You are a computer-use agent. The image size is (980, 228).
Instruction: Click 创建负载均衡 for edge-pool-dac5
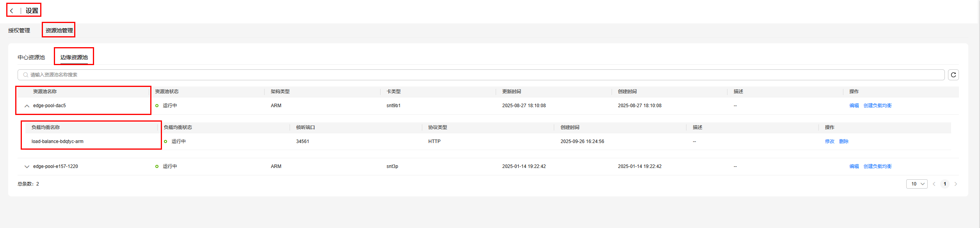tap(877, 106)
